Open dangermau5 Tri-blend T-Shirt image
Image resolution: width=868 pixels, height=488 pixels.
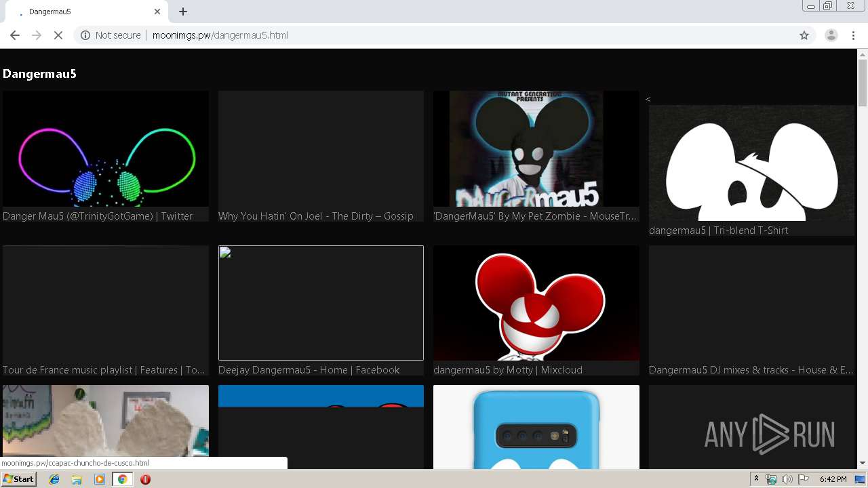click(751, 163)
